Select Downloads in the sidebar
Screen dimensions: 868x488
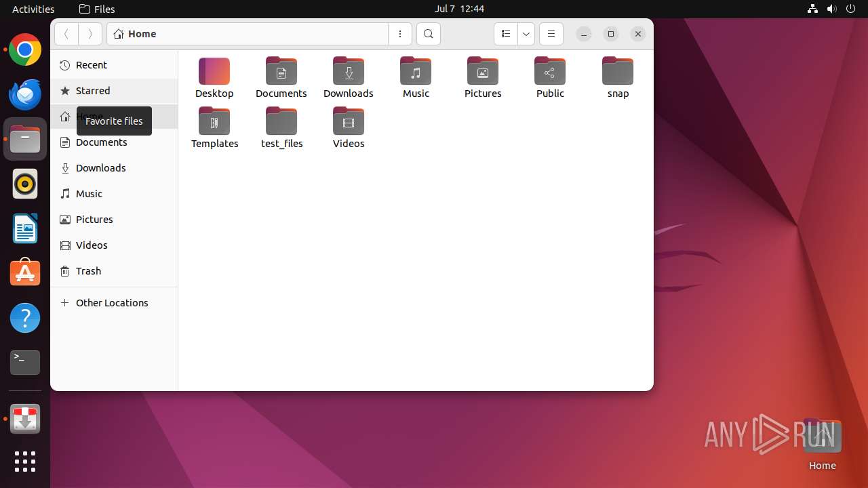click(x=114, y=168)
